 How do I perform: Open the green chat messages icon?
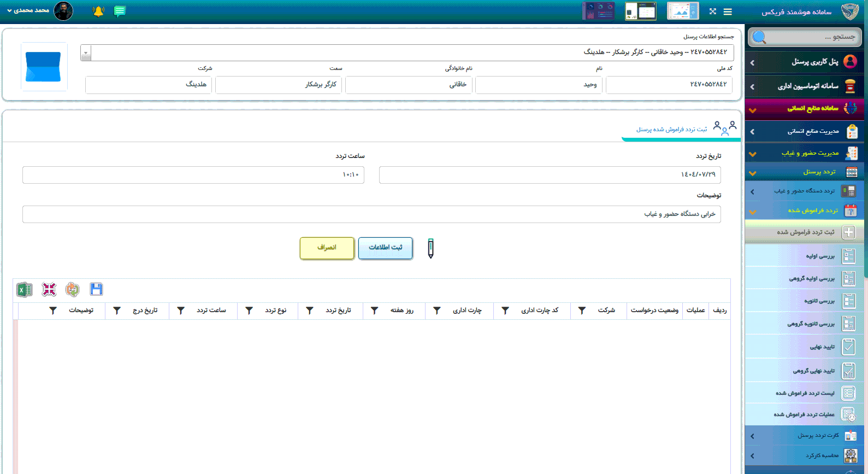pyautogui.click(x=120, y=11)
